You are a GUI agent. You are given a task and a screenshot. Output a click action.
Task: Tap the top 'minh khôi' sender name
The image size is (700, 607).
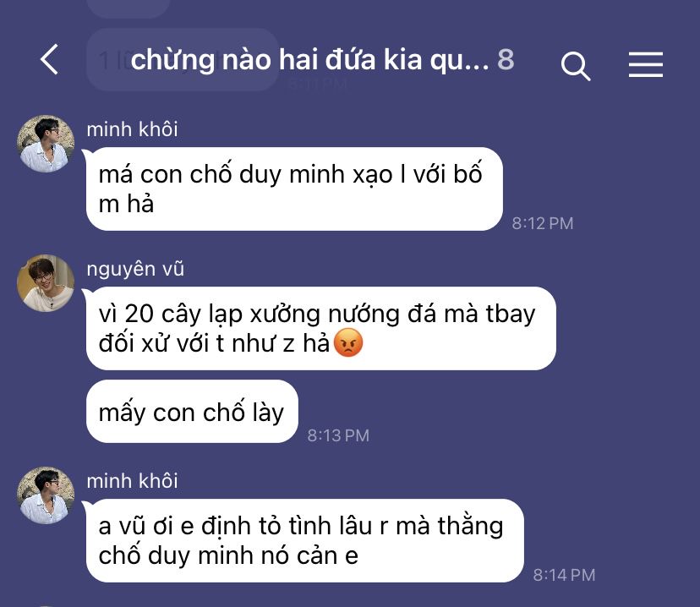tap(132, 129)
